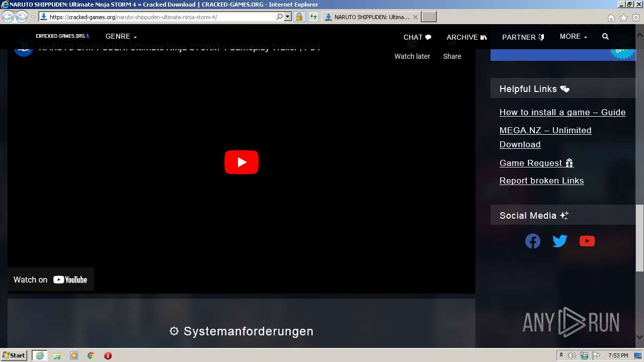Viewport: 644px width, 362px height.
Task: Open a new browser tab
Action: (x=429, y=17)
